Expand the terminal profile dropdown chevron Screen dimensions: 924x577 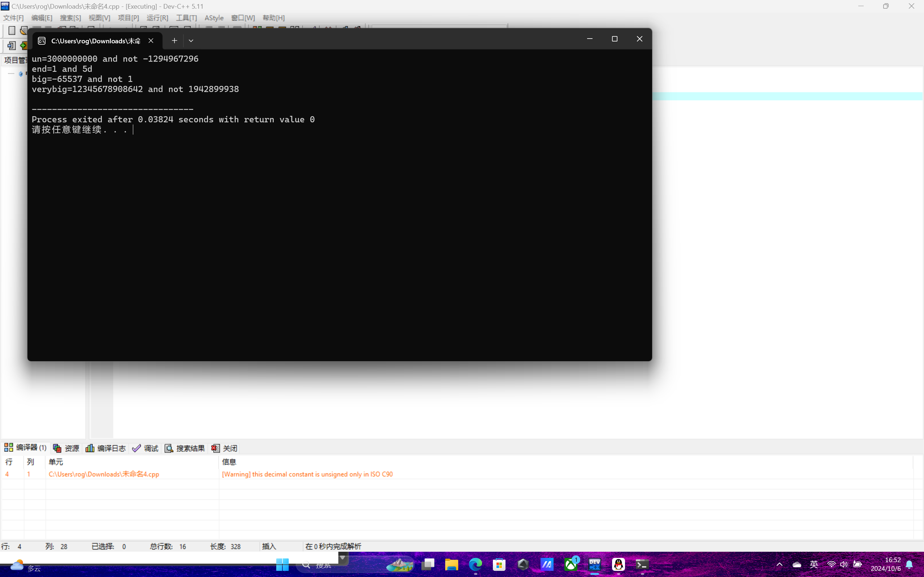pyautogui.click(x=191, y=40)
